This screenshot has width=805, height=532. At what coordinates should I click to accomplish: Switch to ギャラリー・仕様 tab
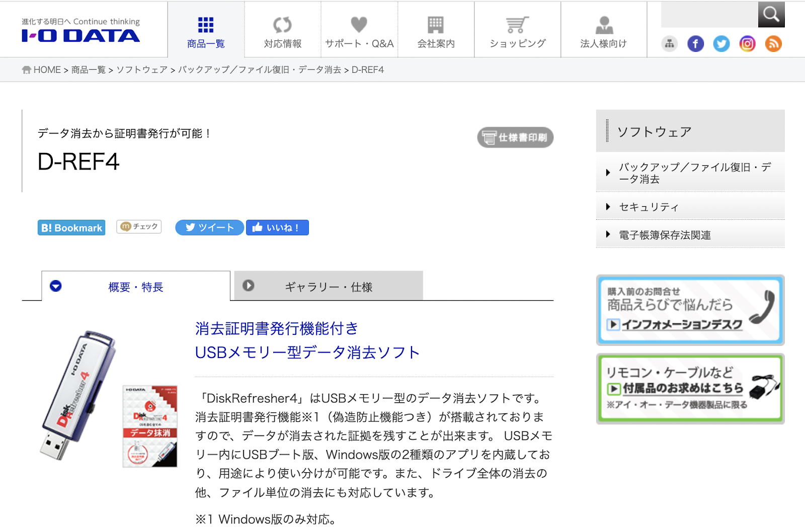coord(329,286)
